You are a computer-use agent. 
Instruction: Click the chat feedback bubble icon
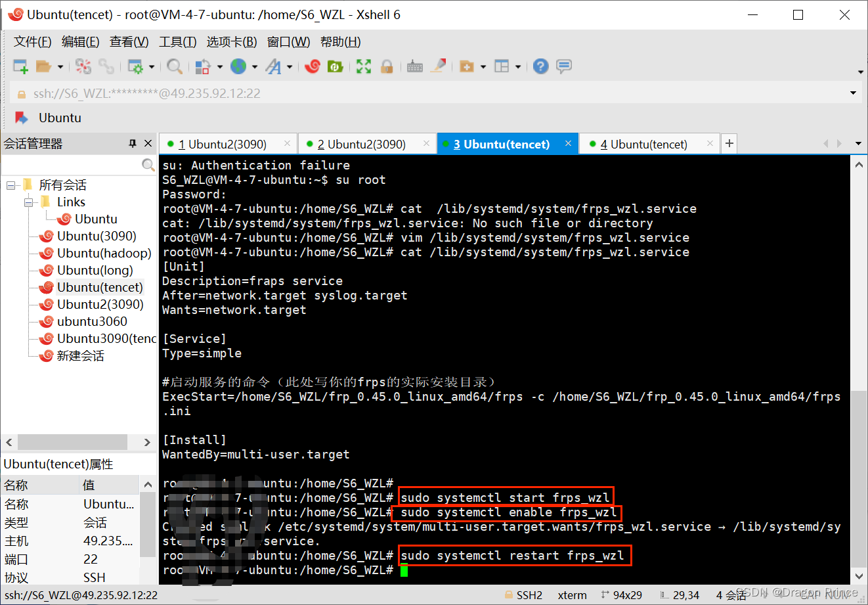(x=563, y=66)
